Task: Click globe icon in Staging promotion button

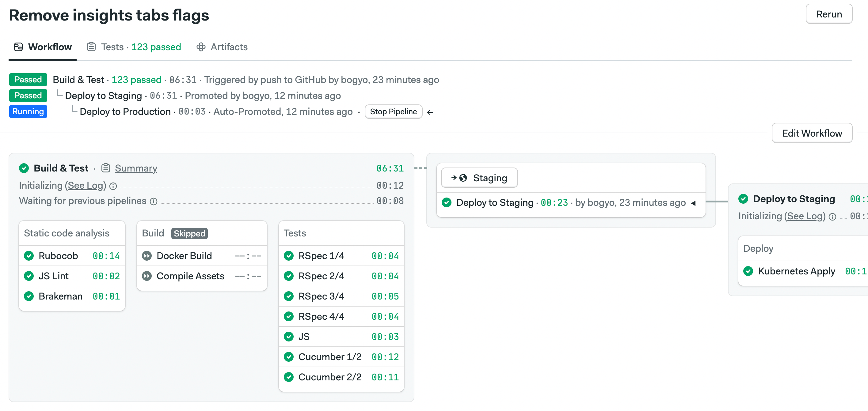Action: (x=463, y=178)
